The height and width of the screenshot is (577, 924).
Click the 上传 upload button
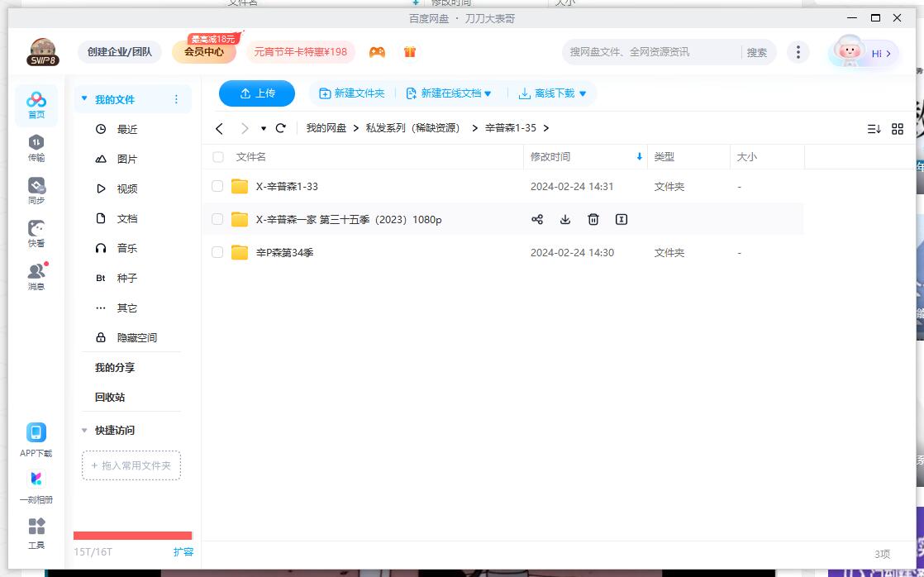257,93
